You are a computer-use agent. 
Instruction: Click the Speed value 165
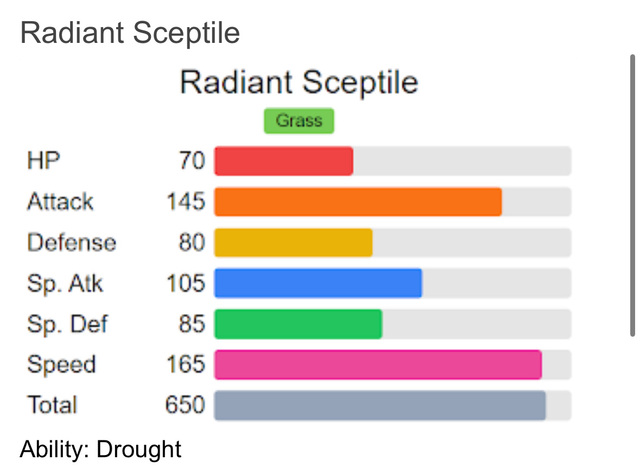186,364
